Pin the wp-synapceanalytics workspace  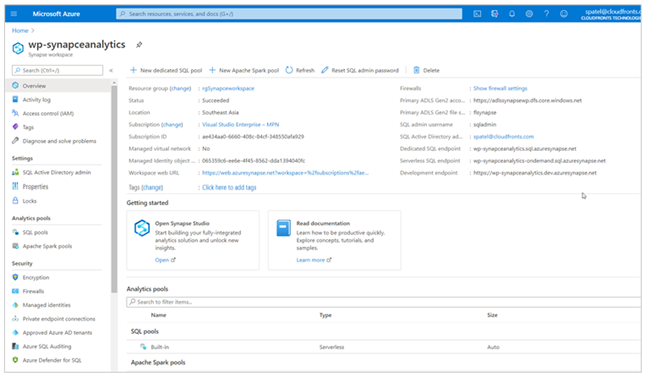(x=139, y=45)
